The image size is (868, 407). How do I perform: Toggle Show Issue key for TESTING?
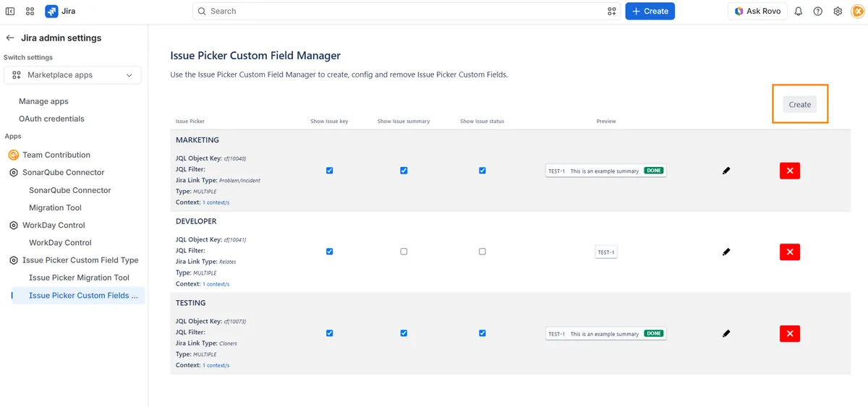point(329,333)
